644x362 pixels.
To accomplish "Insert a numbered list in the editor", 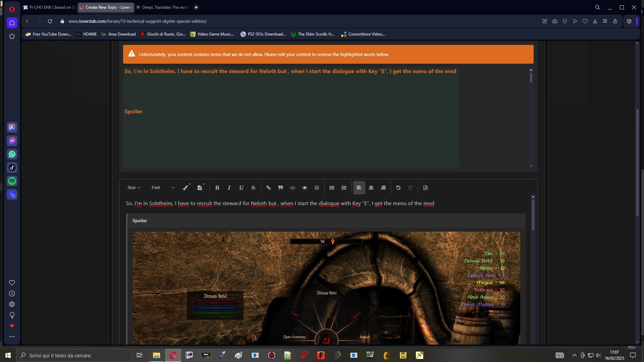I will pos(344,188).
